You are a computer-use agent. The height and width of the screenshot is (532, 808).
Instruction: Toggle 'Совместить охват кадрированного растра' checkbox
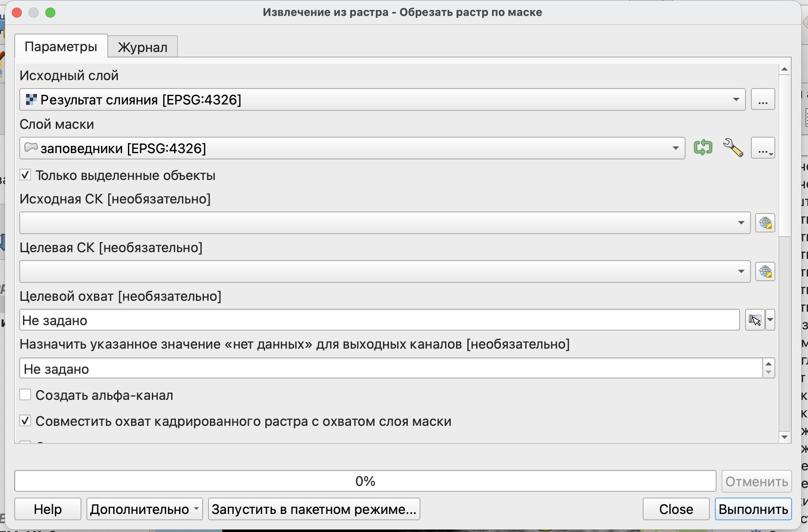point(26,421)
